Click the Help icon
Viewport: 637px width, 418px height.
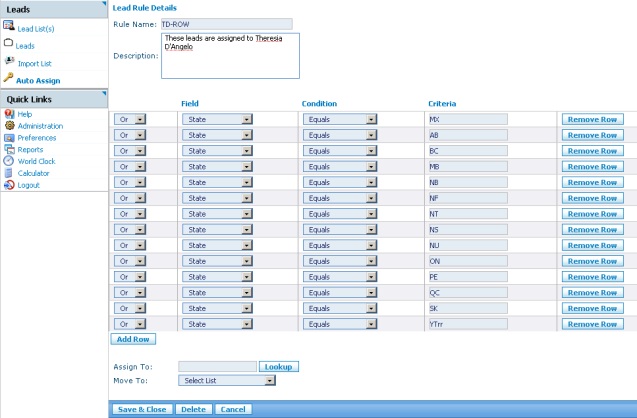point(9,114)
